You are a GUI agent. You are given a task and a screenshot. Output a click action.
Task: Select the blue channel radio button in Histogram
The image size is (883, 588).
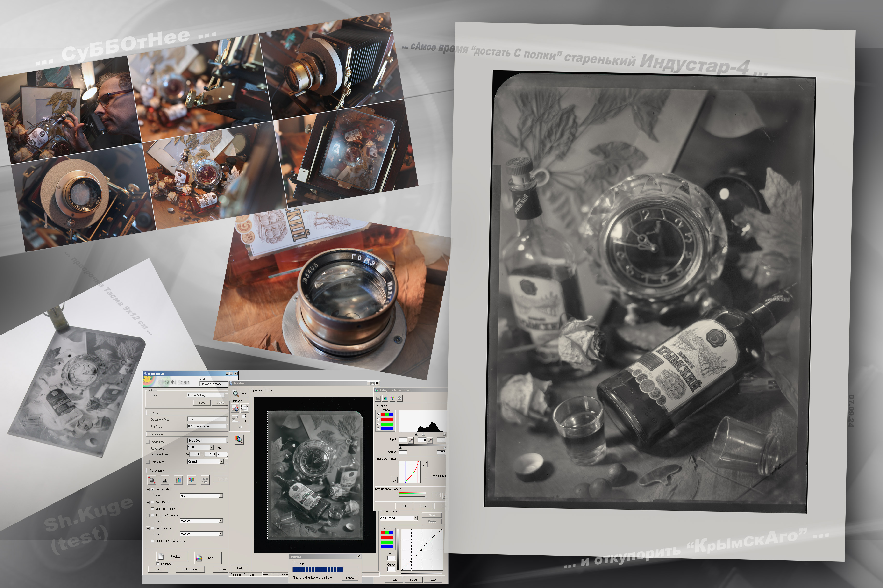click(x=378, y=429)
